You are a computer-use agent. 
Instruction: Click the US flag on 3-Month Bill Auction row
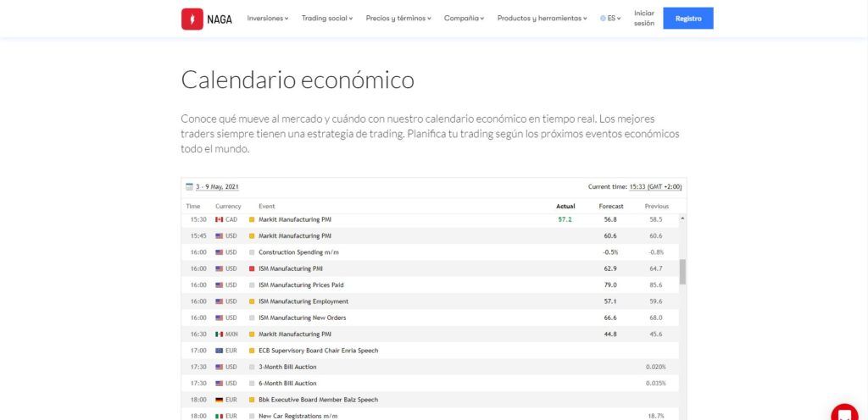(220, 367)
